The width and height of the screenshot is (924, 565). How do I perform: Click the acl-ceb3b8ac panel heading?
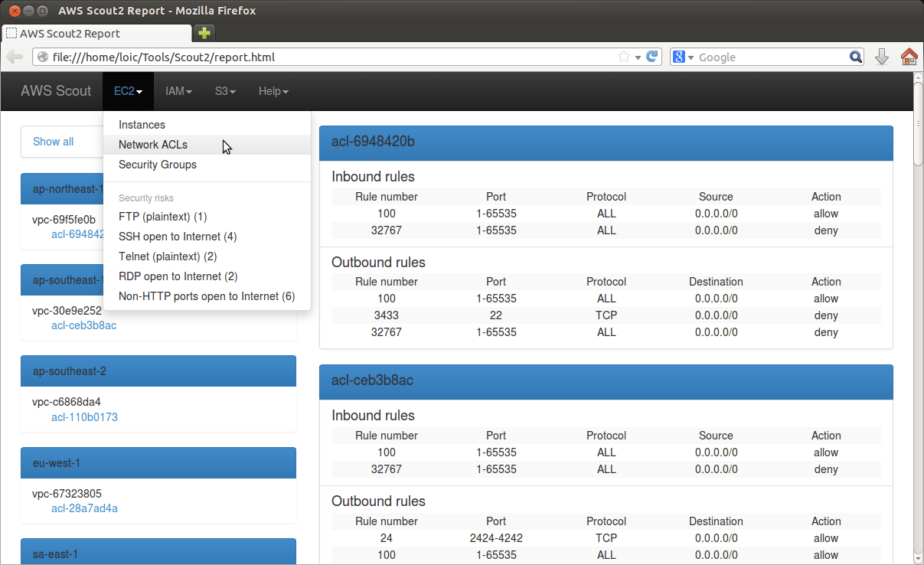click(x=606, y=380)
